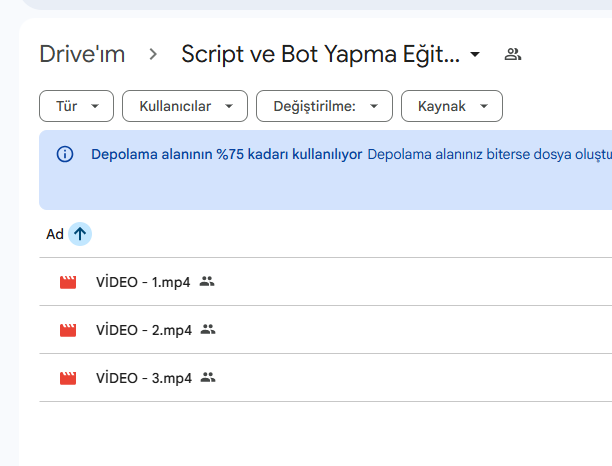Click the video icon of VİDEO - 3.mp4
Image resolution: width=612 pixels, height=466 pixels.
(68, 378)
